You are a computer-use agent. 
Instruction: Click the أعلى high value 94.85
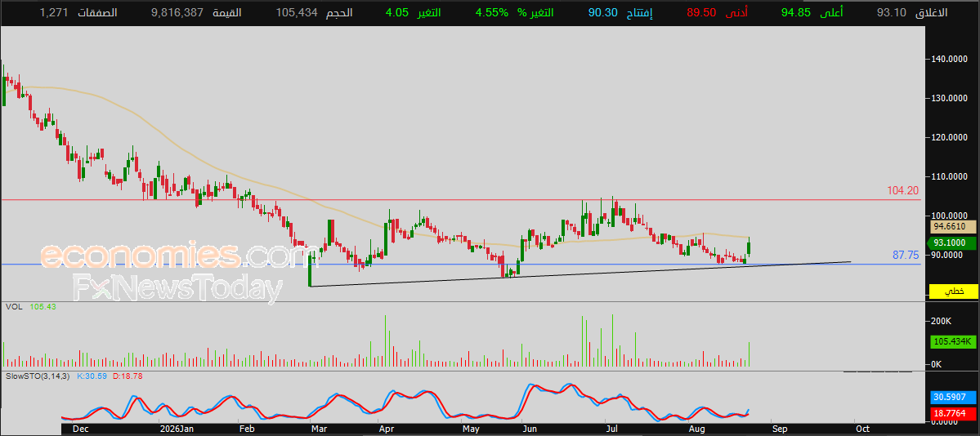[x=795, y=12]
